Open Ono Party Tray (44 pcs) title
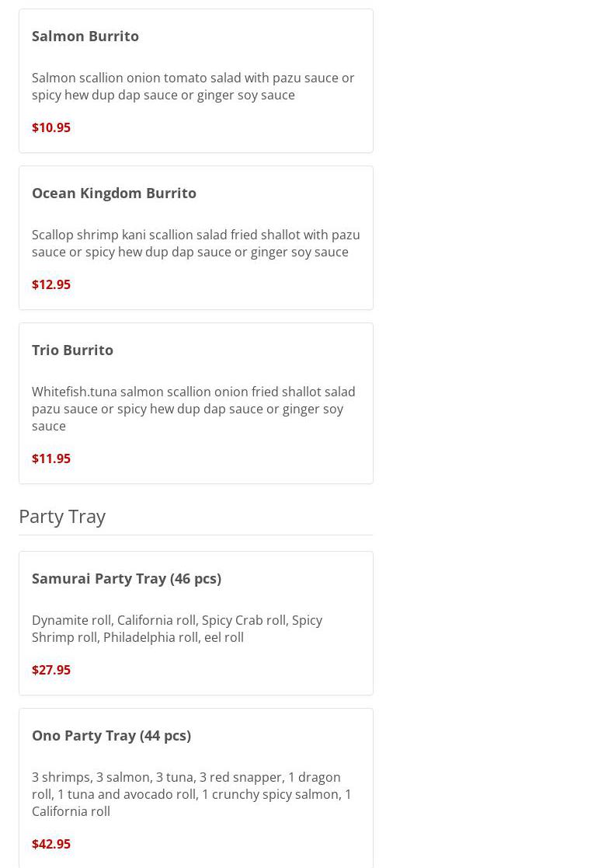Screen dimensions: 598x868 (111, 735)
